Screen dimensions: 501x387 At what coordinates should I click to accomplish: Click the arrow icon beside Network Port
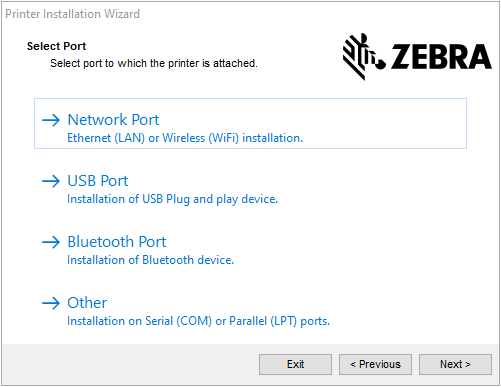(51, 120)
